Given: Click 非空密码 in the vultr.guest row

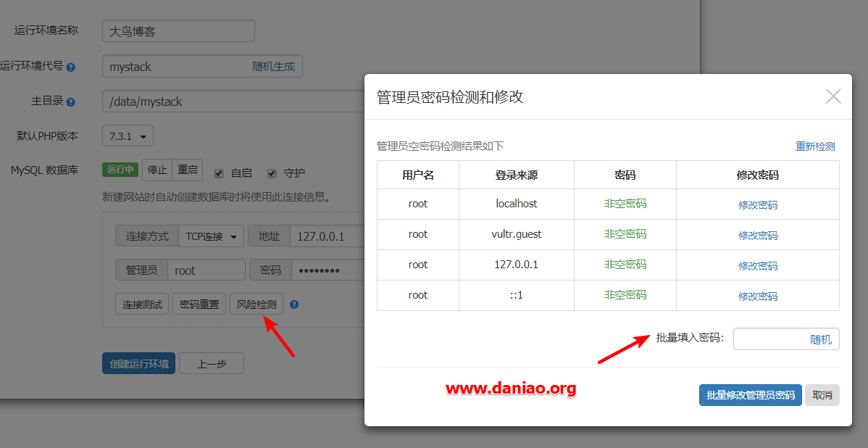Looking at the screenshot, I should pos(625,234).
